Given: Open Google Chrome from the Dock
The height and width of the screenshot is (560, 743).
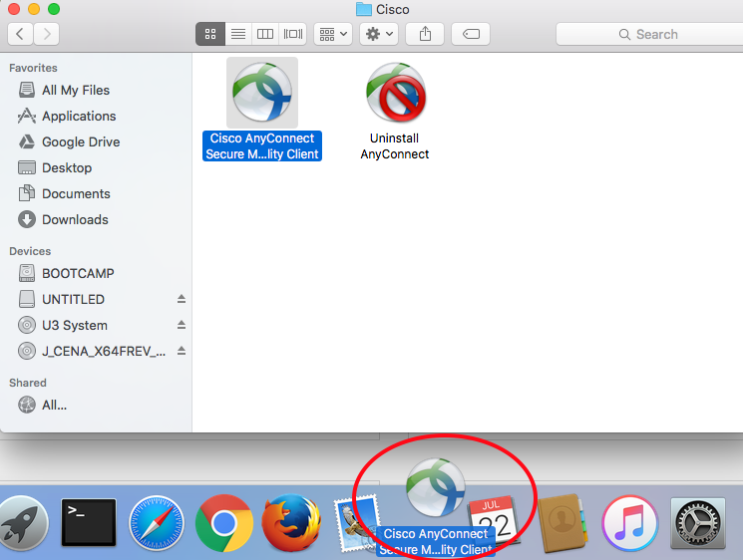Looking at the screenshot, I should (223, 523).
